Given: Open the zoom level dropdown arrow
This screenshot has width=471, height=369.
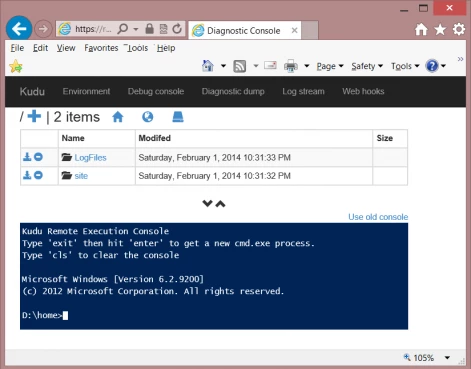Looking at the screenshot, I should pyautogui.click(x=447, y=358).
